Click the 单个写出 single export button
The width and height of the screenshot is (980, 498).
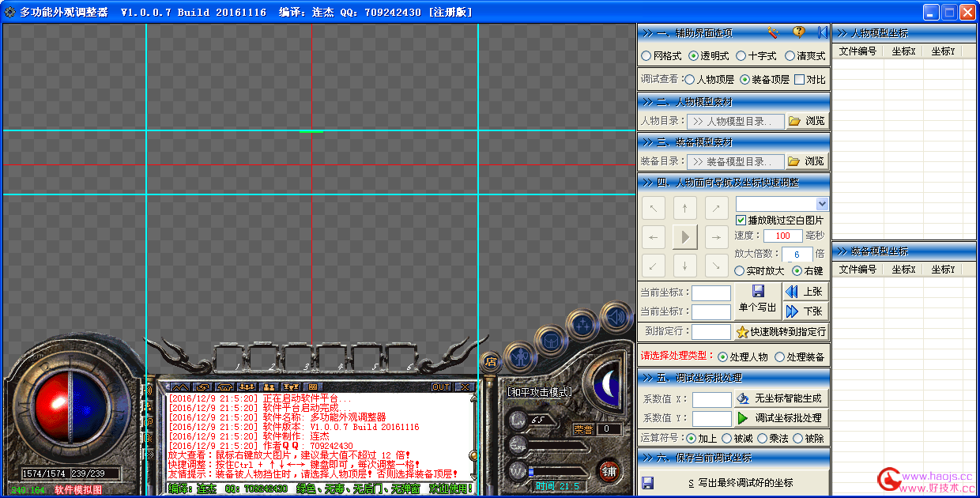pyautogui.click(x=757, y=301)
